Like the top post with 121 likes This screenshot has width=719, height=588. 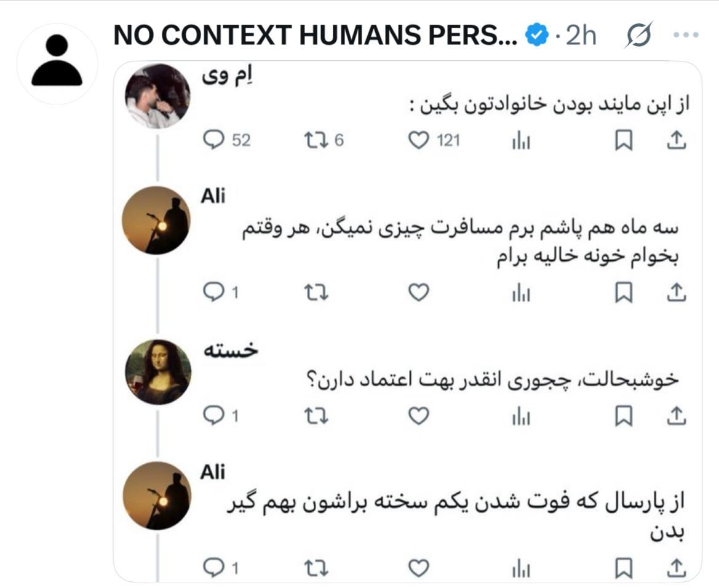418,141
